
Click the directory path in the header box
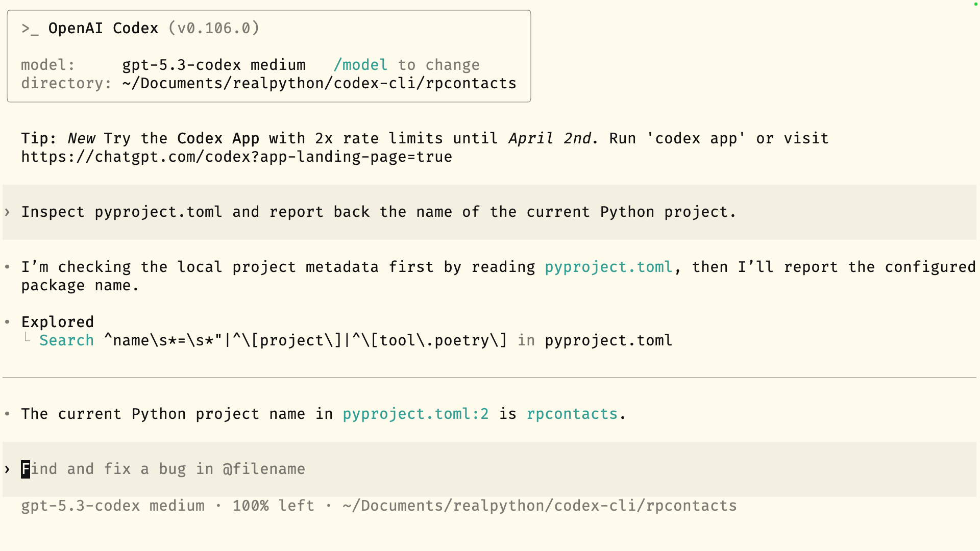point(319,84)
